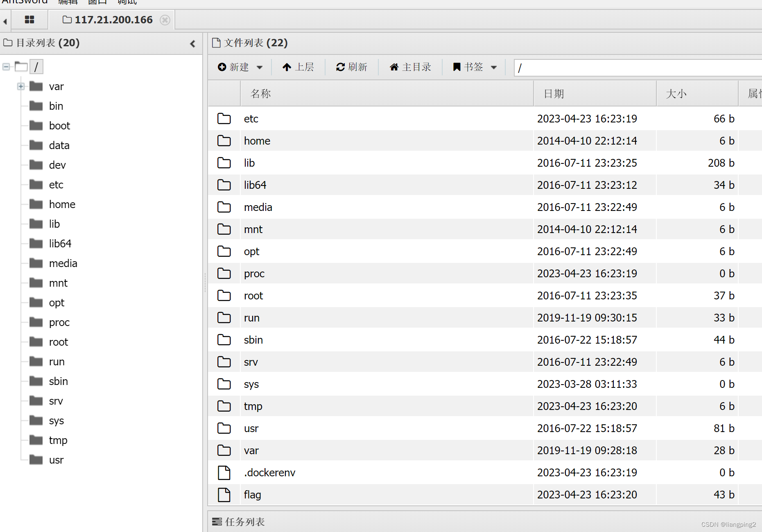Click the etc folder icon in tree
The image size is (762, 532).
pos(36,184)
